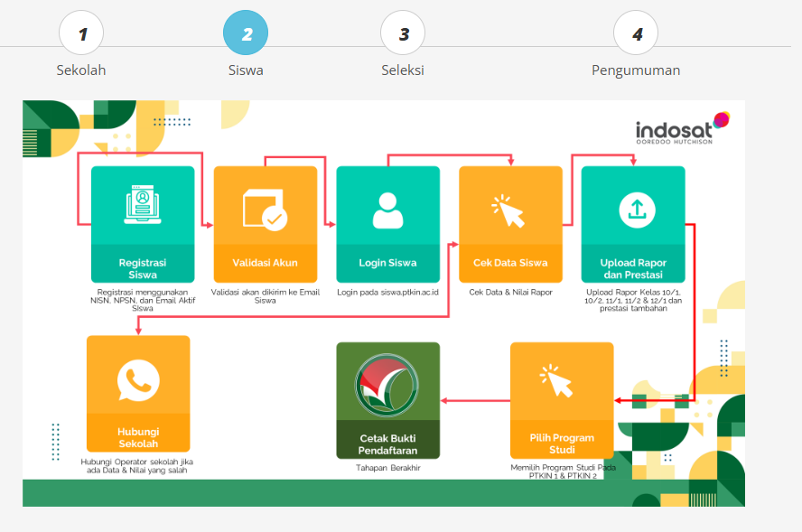Click the Pilih Program Studi cursor icon

[557, 380]
